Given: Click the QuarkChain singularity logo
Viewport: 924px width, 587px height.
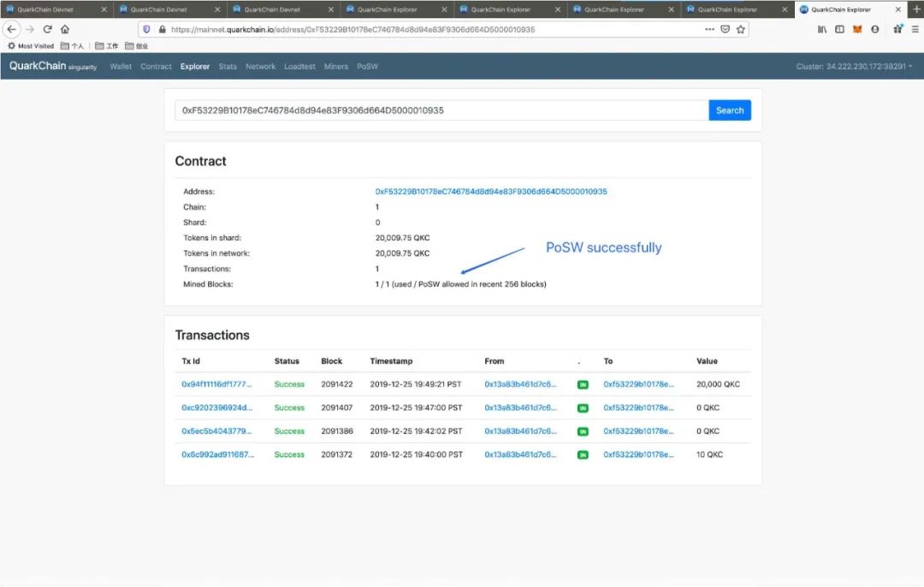Looking at the screenshot, I should 53,66.
